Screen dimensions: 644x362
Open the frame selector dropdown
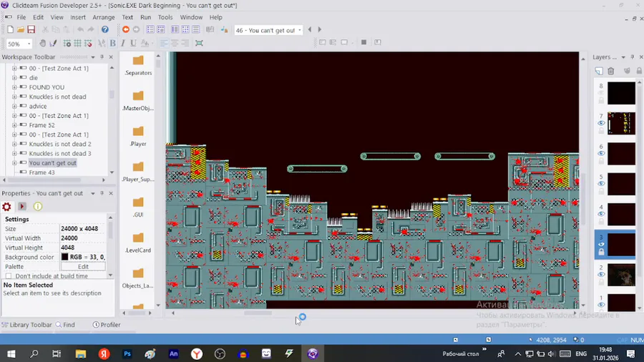coord(299,30)
